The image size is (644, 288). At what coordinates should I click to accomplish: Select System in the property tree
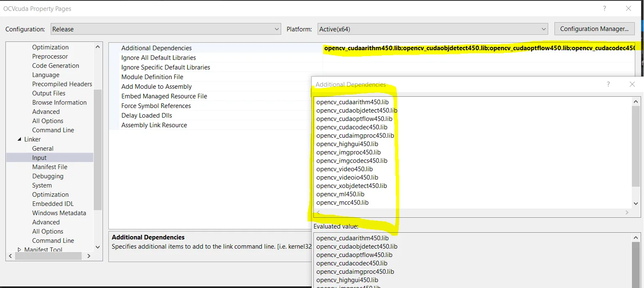coord(42,185)
